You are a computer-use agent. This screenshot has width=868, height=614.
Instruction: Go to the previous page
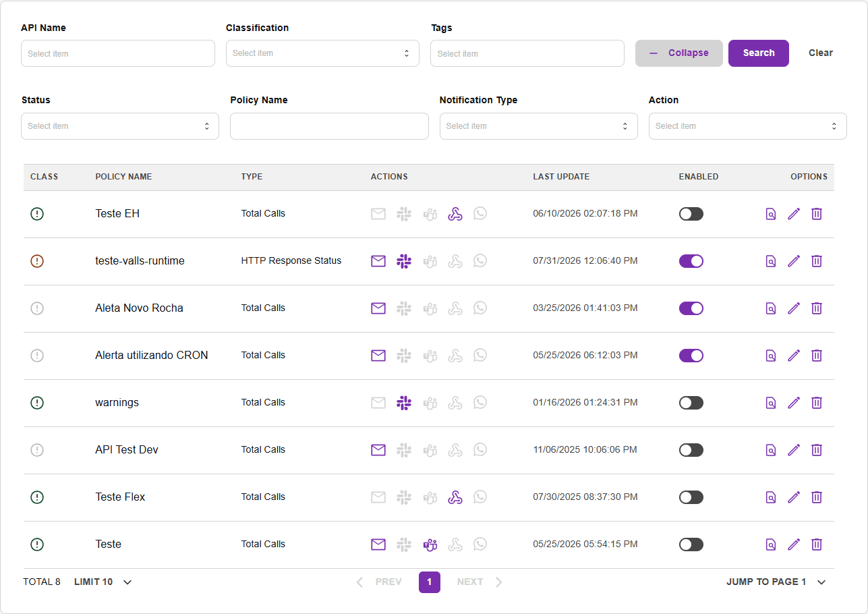coord(379,582)
